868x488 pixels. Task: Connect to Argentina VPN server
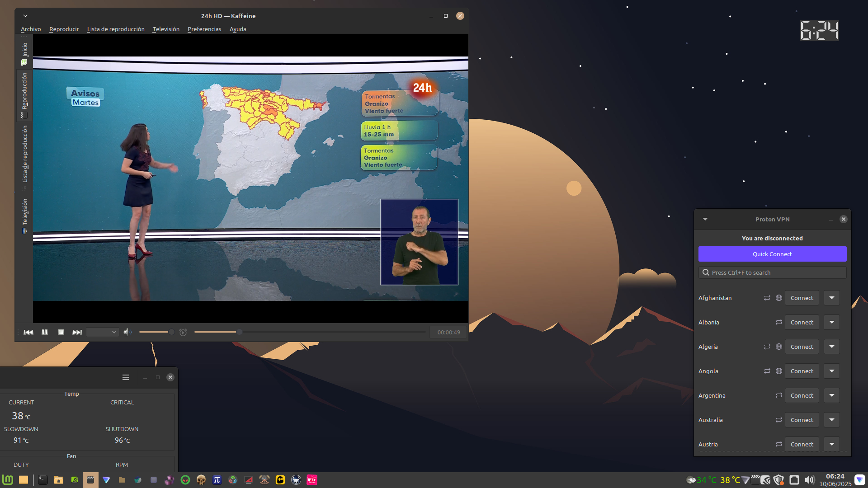(x=802, y=395)
